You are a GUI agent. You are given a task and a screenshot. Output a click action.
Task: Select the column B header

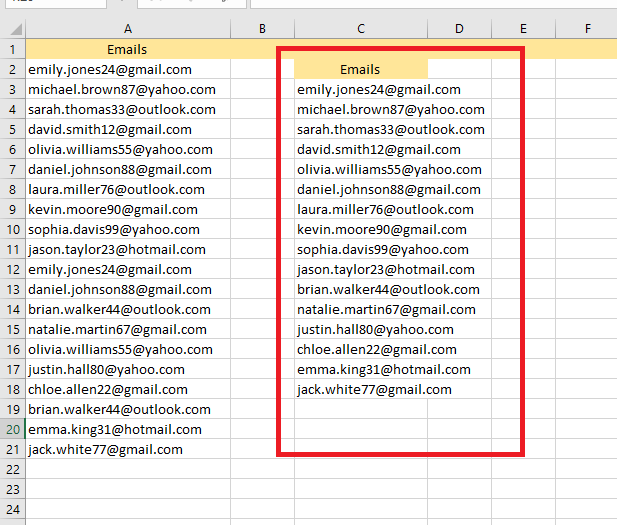(x=262, y=29)
